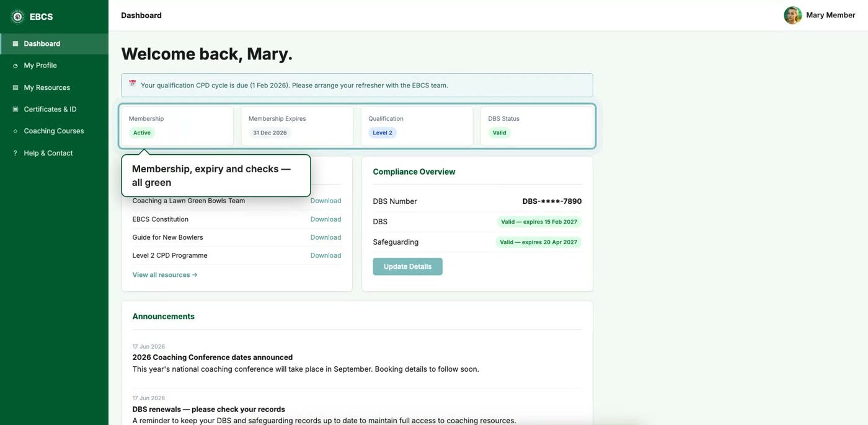Viewport: 868px width, 425px height.
Task: Click the Dashboard grid icon in sidebar
Action: (15, 44)
